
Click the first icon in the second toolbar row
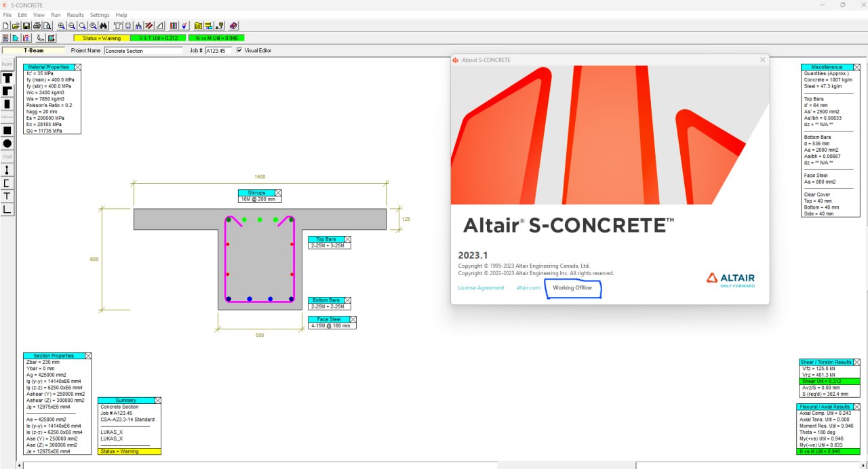point(5,38)
